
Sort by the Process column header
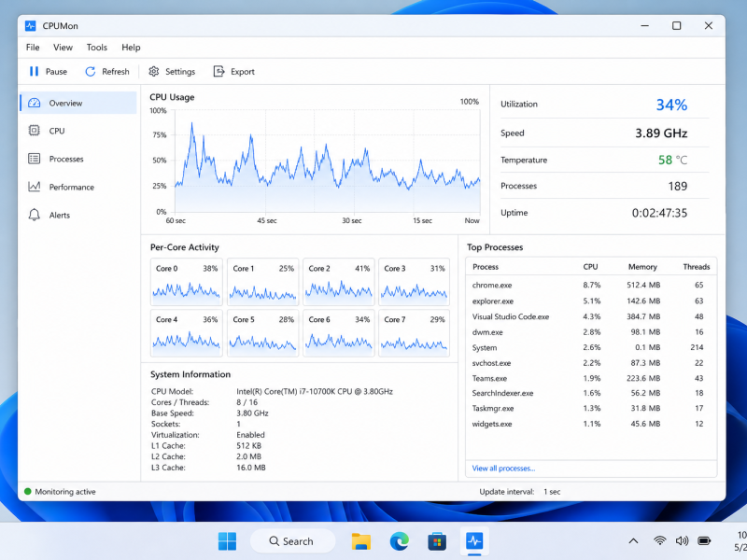(x=486, y=267)
